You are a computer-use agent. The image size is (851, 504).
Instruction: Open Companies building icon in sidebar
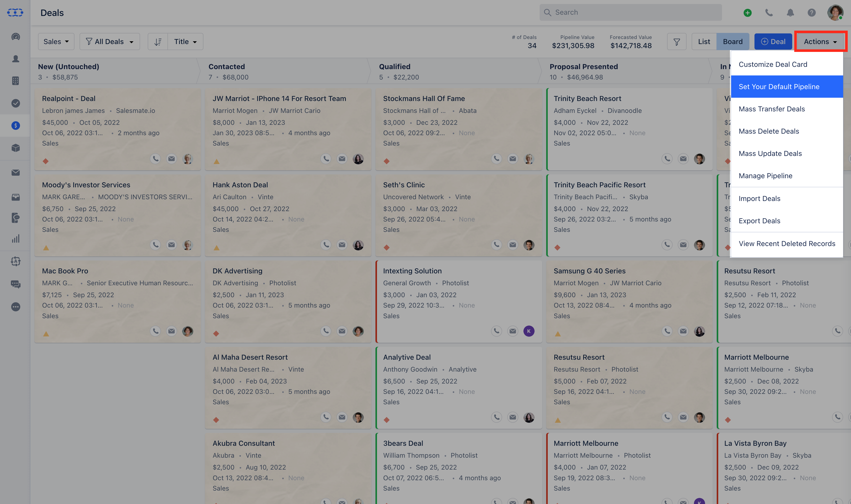(x=15, y=81)
